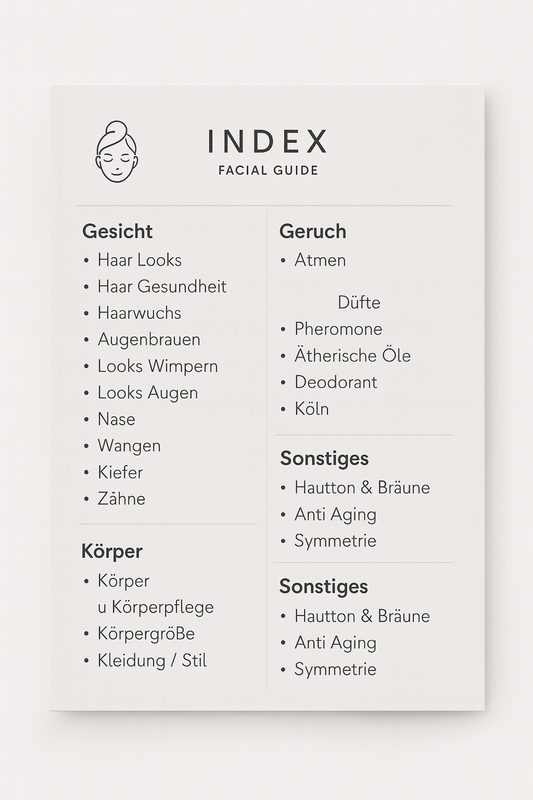Click the Geruch section heading
Viewport: 533px width, 800px height.
point(313,231)
